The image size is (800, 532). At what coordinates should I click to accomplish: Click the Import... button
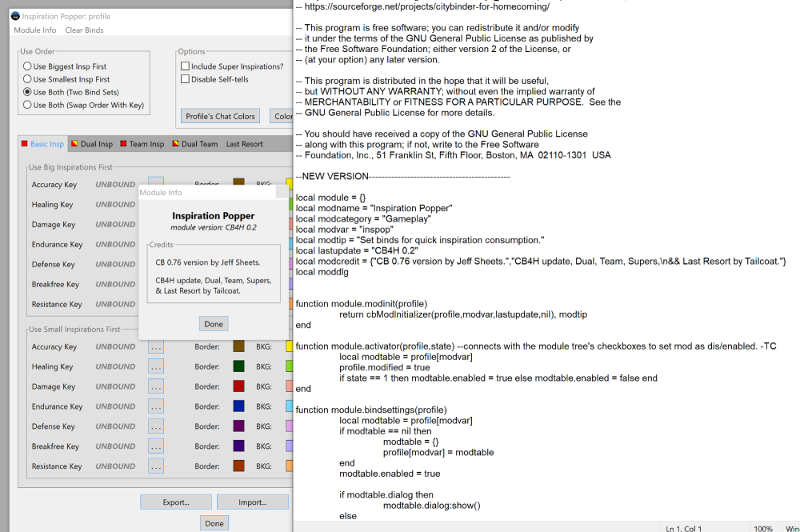[x=252, y=502]
